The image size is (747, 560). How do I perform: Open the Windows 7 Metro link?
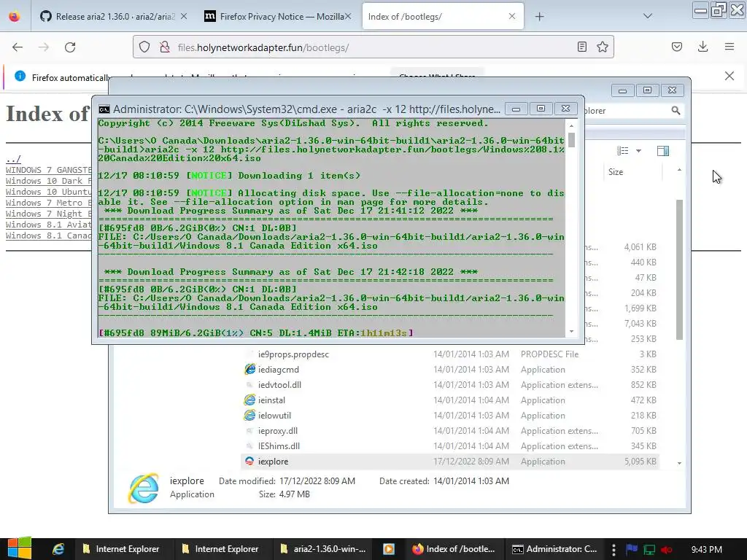coord(49,203)
